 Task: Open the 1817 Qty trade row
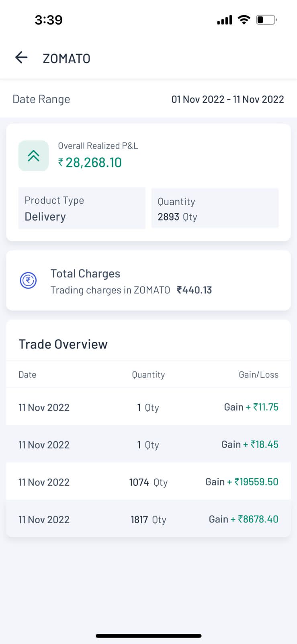click(148, 520)
